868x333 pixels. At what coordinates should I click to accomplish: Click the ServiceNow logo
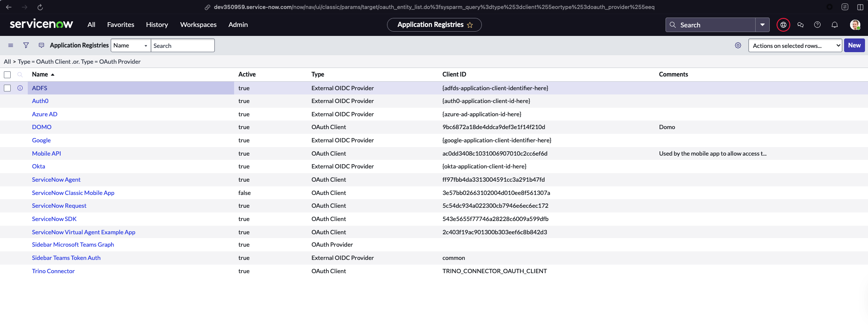pos(41,24)
